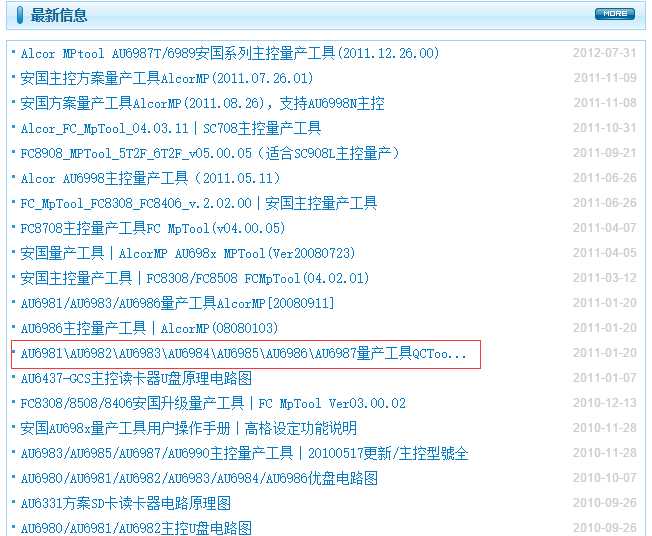Open AU6980/AU6981/AU6982主控U盘电路图 link
The height and width of the screenshot is (536, 652).
136,528
